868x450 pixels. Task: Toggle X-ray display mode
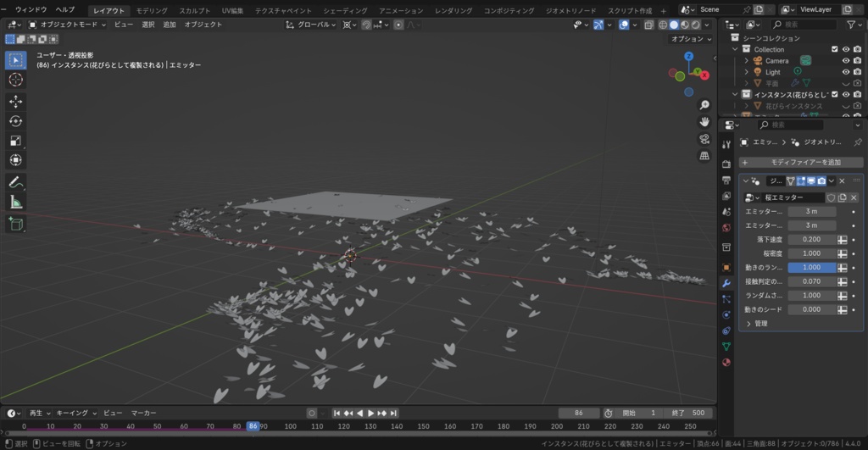coord(648,25)
